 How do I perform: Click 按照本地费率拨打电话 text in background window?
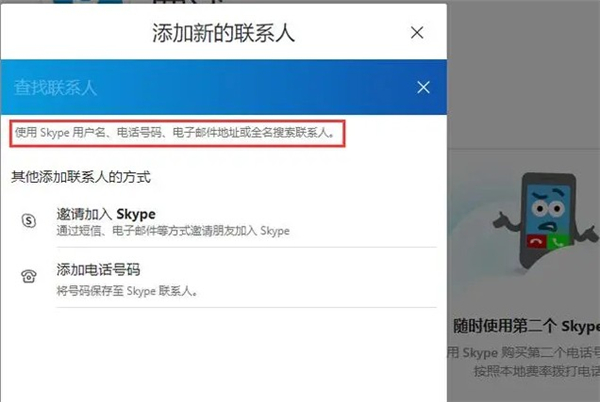click(x=536, y=371)
